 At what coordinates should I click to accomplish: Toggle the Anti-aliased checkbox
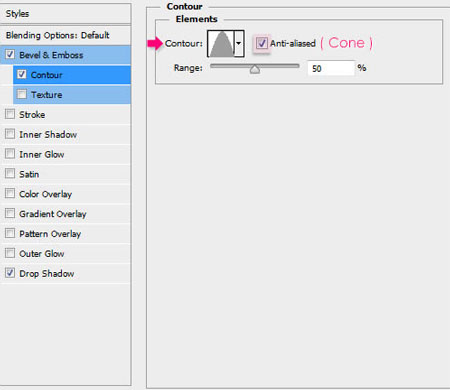tap(261, 43)
